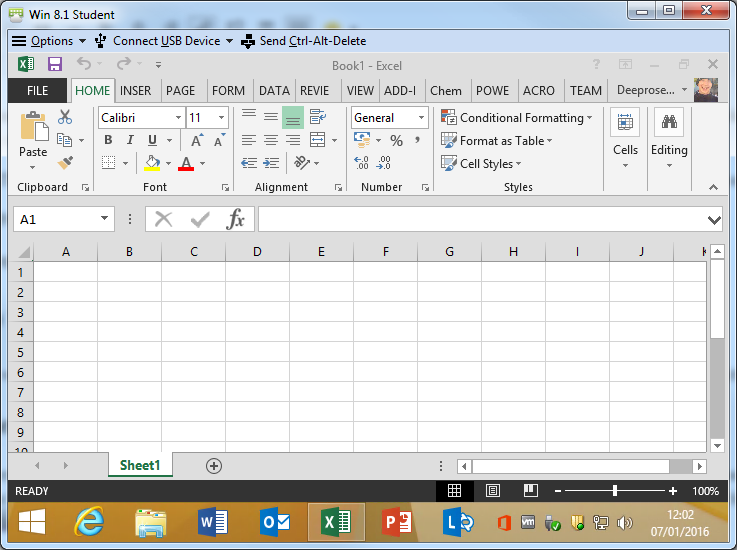This screenshot has height=550, width=737.
Task: Click the Increase Indent icon
Action: click(271, 163)
